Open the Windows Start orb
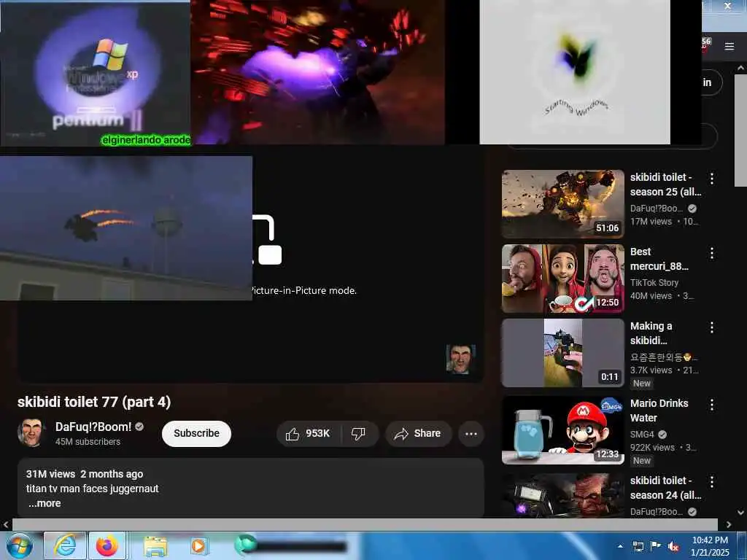The image size is (747, 560). coord(20,545)
